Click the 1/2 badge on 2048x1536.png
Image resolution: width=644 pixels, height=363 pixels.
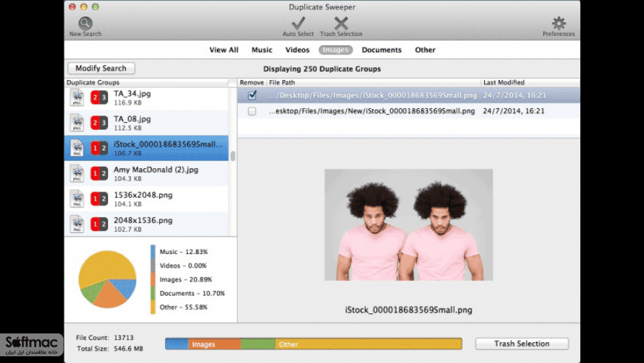click(x=99, y=224)
